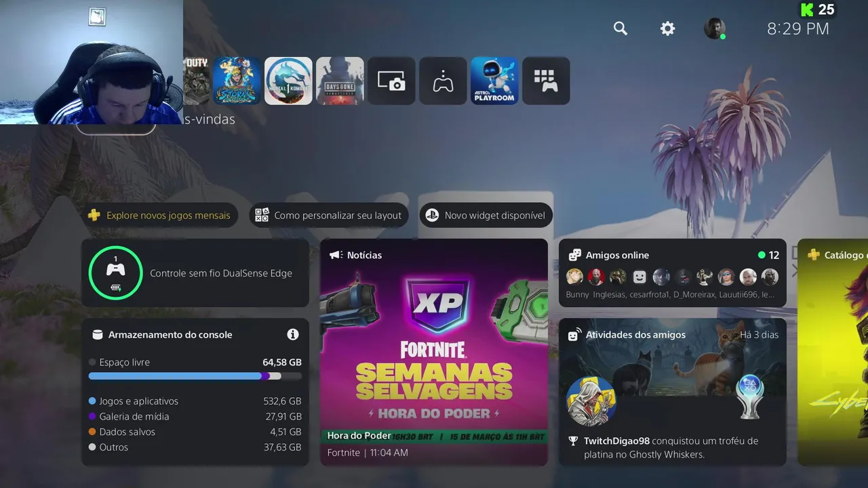Select the DualSense controller battery ring icon
This screenshot has width=868, height=488.
pos(115,272)
